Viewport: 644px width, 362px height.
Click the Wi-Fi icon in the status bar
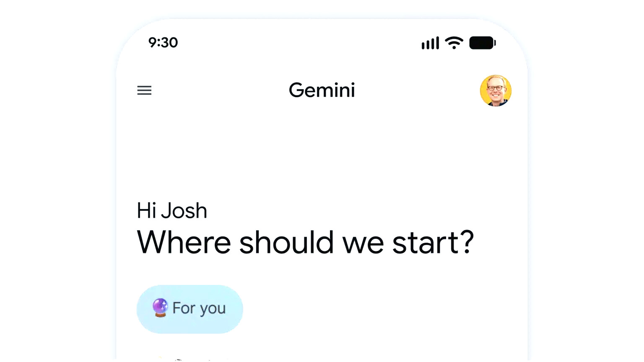coord(454,42)
